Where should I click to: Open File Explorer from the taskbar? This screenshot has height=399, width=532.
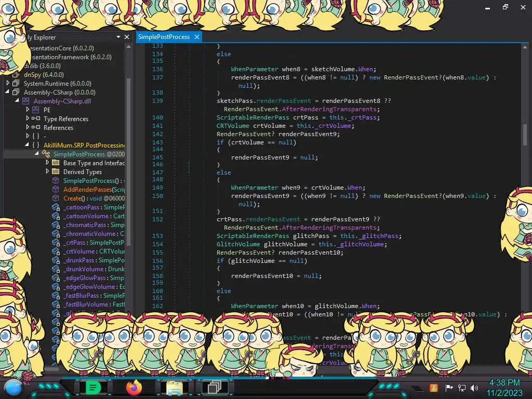click(175, 388)
